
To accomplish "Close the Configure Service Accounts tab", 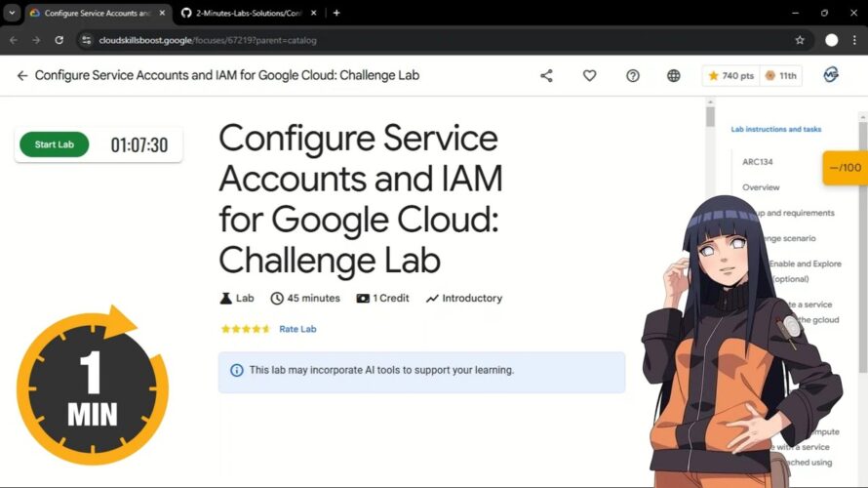I will pyautogui.click(x=162, y=13).
